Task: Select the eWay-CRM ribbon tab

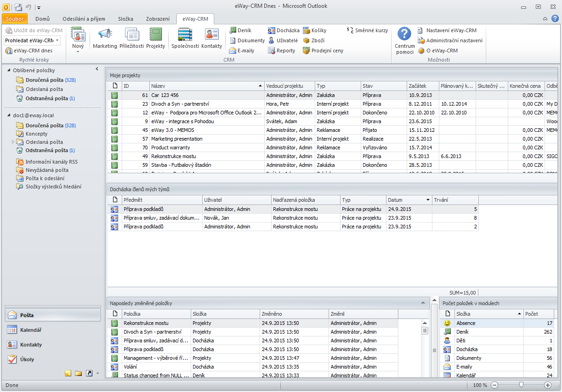Action: point(195,19)
